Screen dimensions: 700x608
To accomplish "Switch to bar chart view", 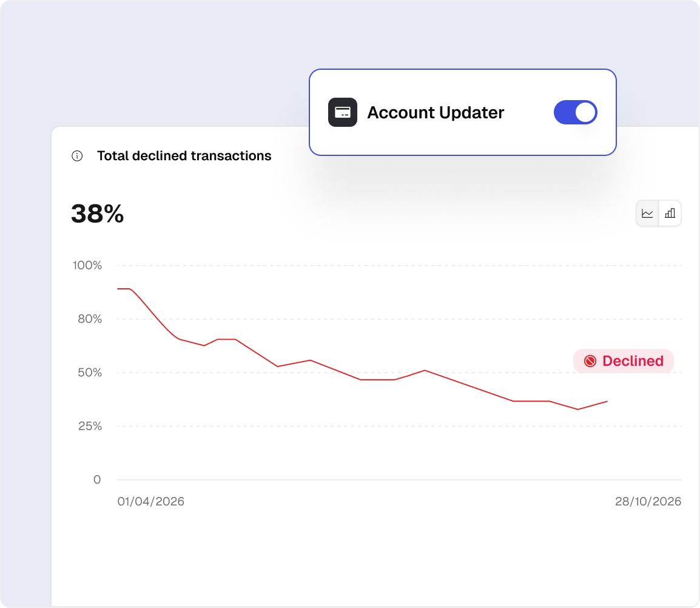I will (x=670, y=214).
